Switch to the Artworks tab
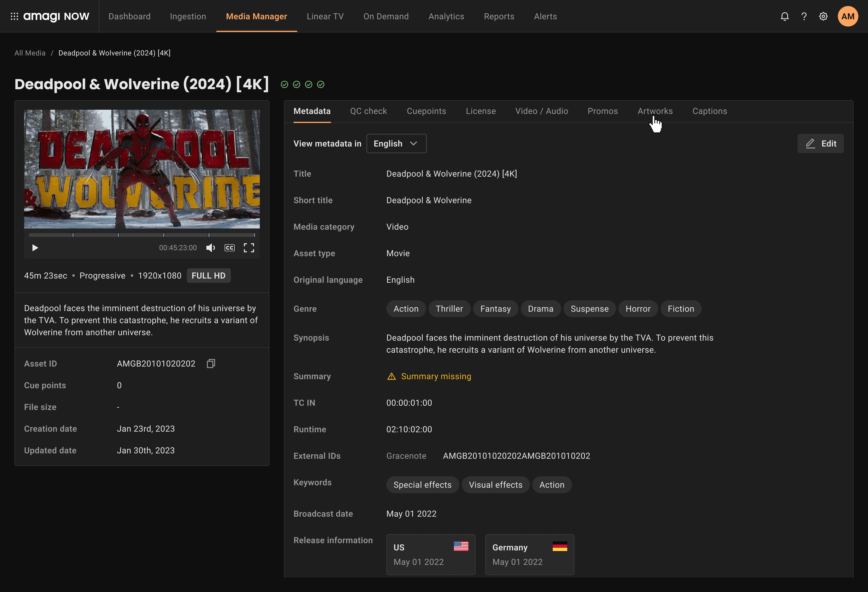Image resolution: width=868 pixels, height=592 pixels. coord(655,111)
